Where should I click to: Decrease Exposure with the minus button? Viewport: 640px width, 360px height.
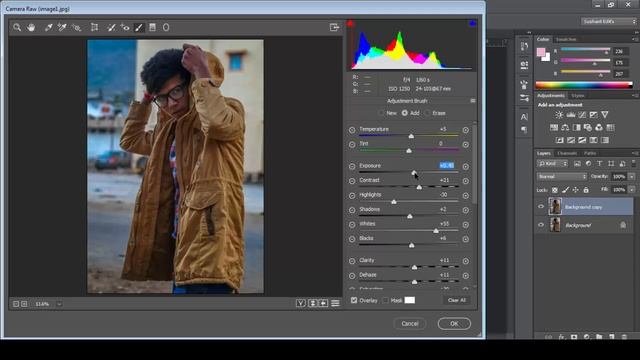(352, 167)
